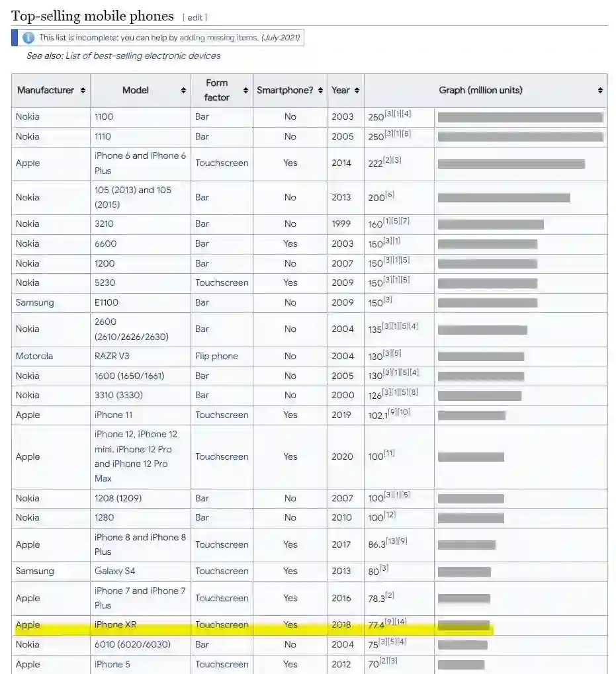Click citation [12] beside Nokia 1280 figure
The height and width of the screenshot is (674, 616).
390,515
